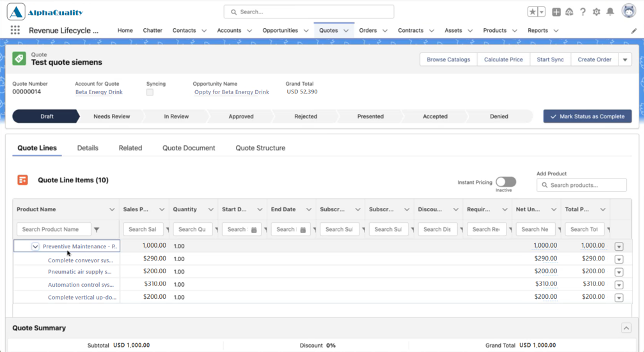Open the notifications bell
644x352 pixels.
coord(610,12)
